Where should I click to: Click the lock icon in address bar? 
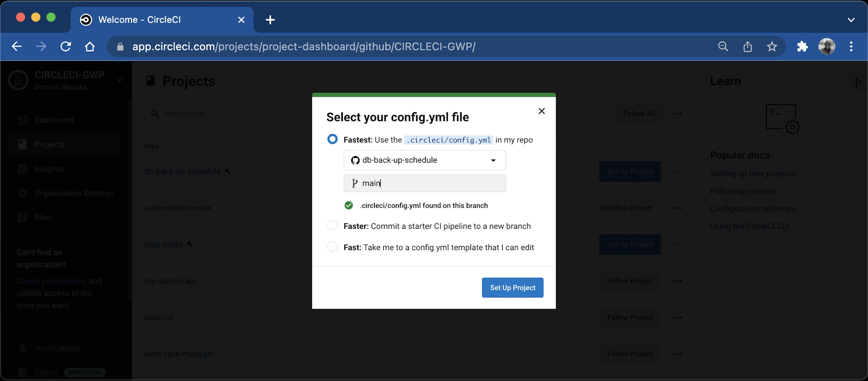(x=120, y=47)
